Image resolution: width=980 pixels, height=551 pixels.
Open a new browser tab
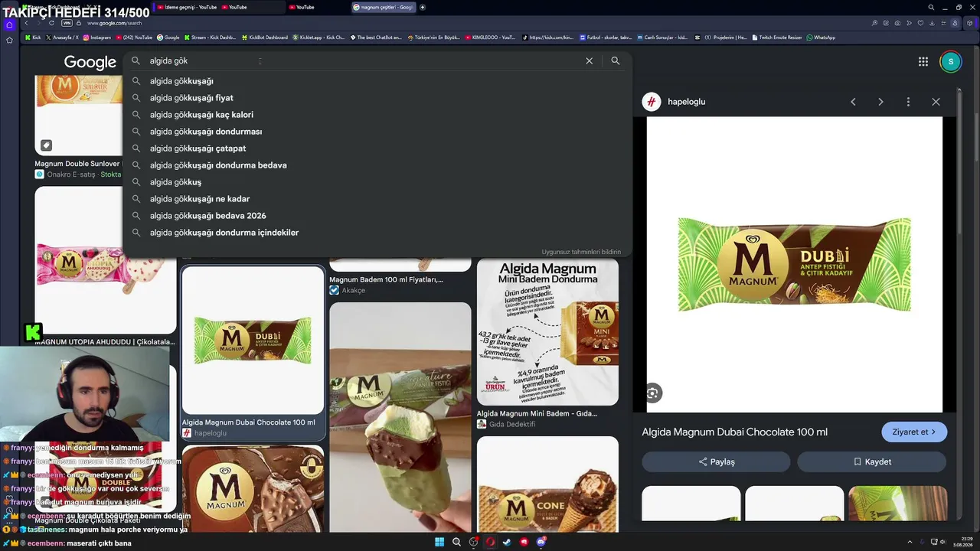pos(423,8)
